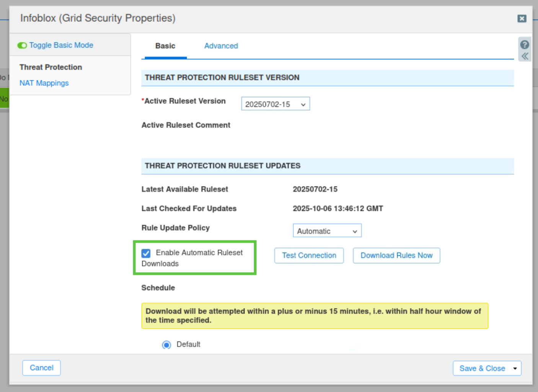This screenshot has height=392, width=538.
Task: Uncheck Enable Automatic Ruleset Downloads
Action: (x=146, y=253)
